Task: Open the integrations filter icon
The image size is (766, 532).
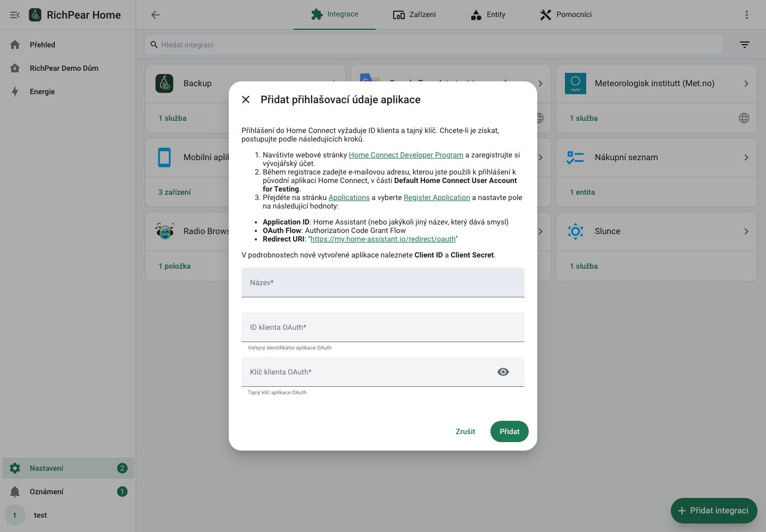Action: pyautogui.click(x=745, y=45)
